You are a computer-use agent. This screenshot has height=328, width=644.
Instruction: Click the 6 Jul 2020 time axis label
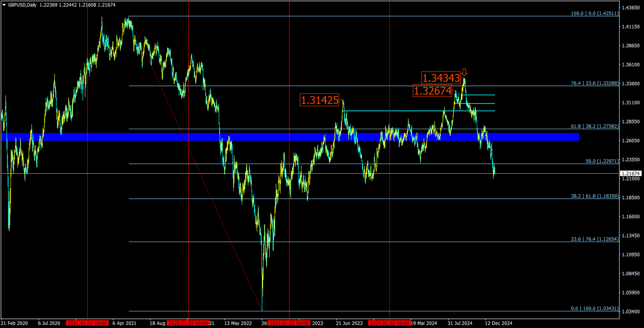tap(49, 324)
